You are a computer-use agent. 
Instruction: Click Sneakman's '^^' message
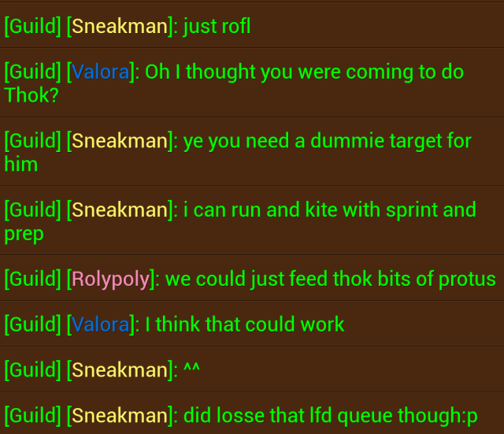click(252, 369)
